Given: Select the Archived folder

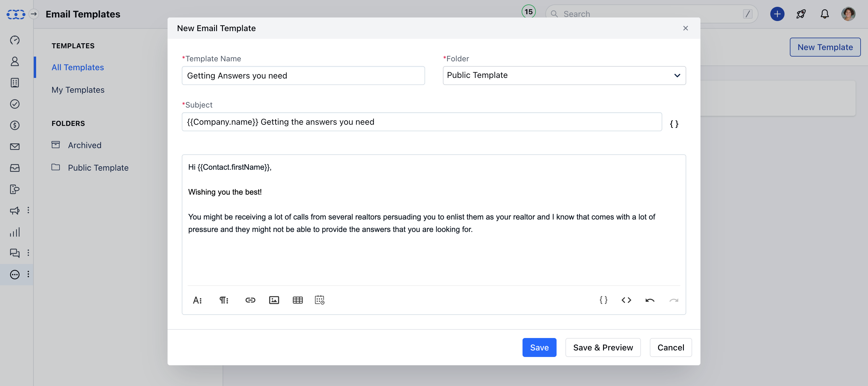Looking at the screenshot, I should [84, 145].
